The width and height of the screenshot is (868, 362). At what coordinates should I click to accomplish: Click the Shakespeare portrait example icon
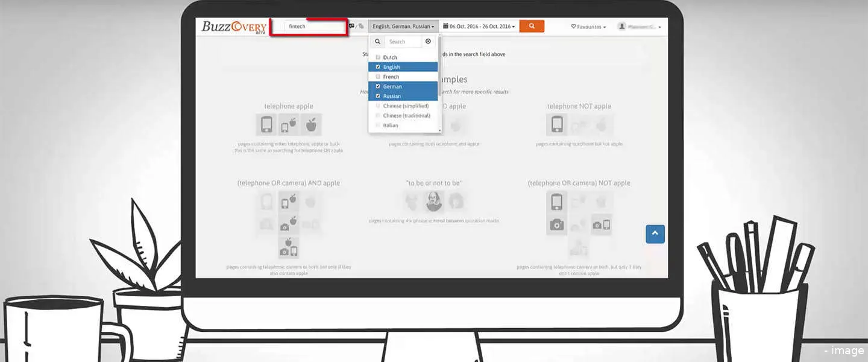click(432, 202)
